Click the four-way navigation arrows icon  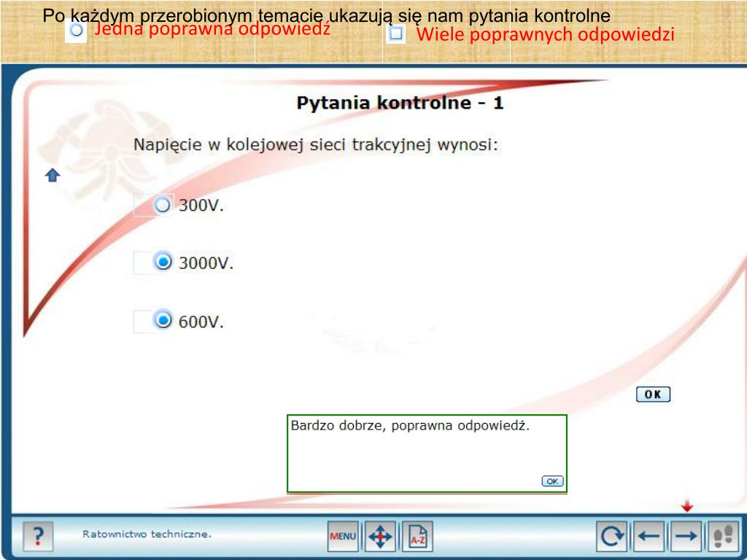tap(380, 536)
